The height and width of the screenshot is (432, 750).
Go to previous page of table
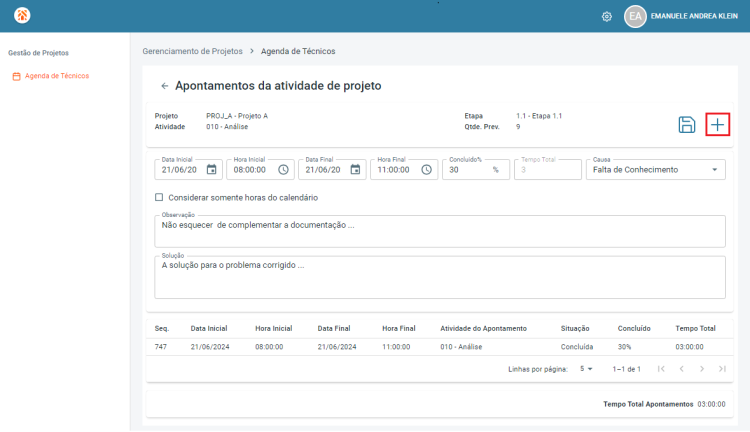click(x=682, y=369)
